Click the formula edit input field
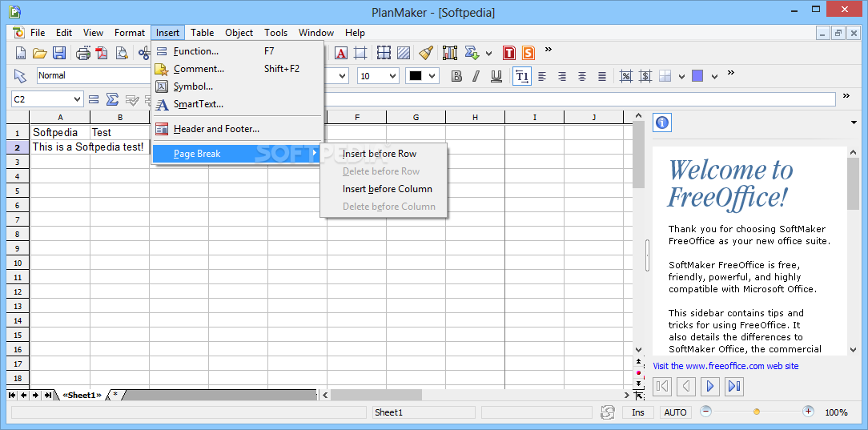The width and height of the screenshot is (868, 430). [579, 99]
